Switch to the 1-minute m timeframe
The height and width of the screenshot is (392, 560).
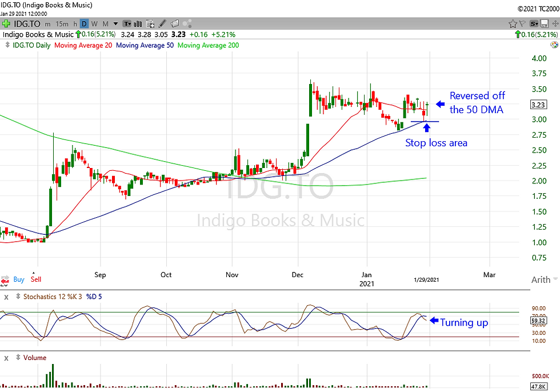click(47, 24)
